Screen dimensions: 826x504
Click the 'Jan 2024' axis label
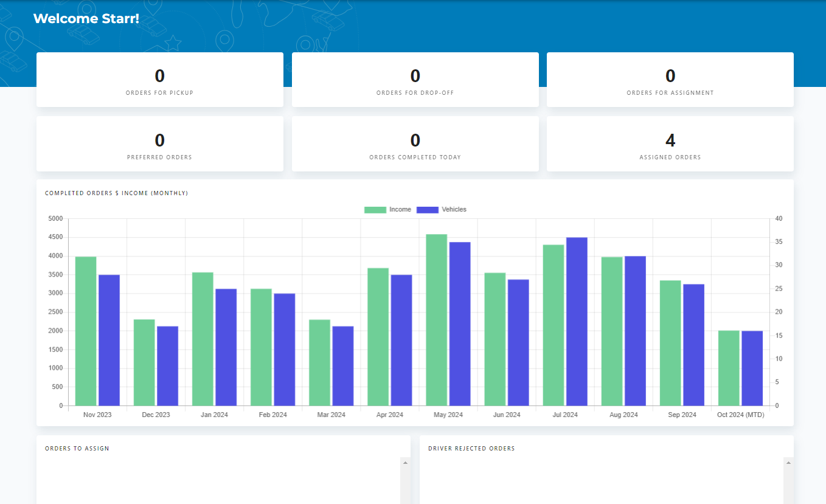214,415
